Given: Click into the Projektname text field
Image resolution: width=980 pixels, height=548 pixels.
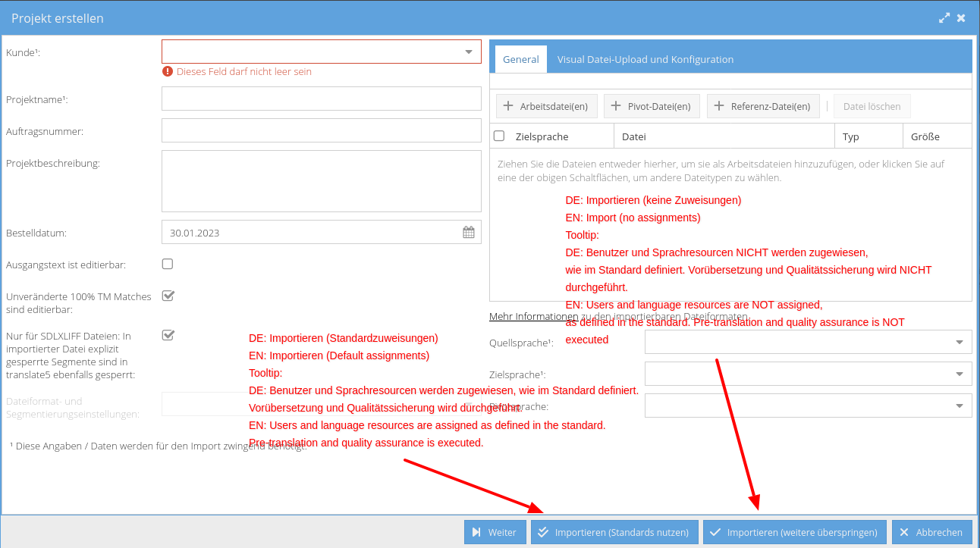Looking at the screenshot, I should 321,99.
